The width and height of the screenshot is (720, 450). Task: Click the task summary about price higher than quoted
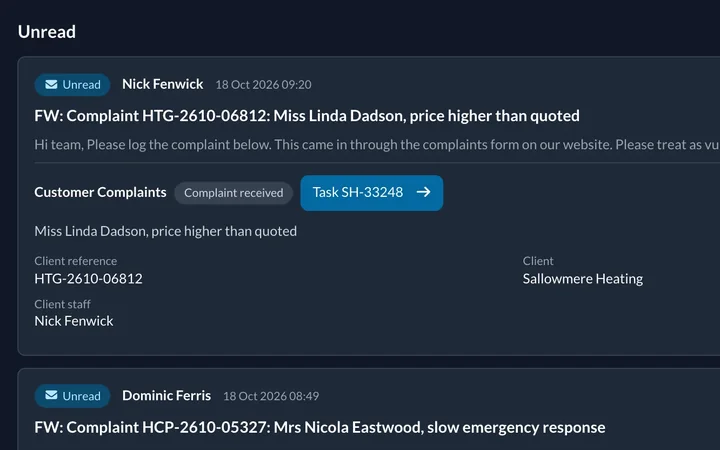pos(165,231)
